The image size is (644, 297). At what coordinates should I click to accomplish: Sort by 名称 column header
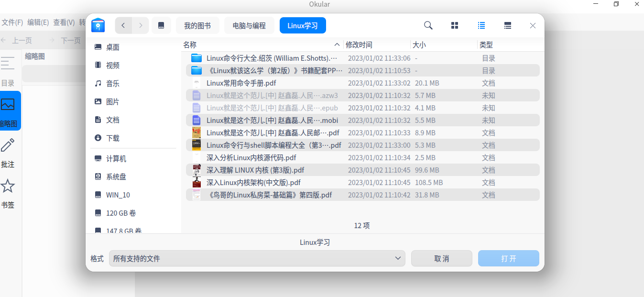point(262,45)
